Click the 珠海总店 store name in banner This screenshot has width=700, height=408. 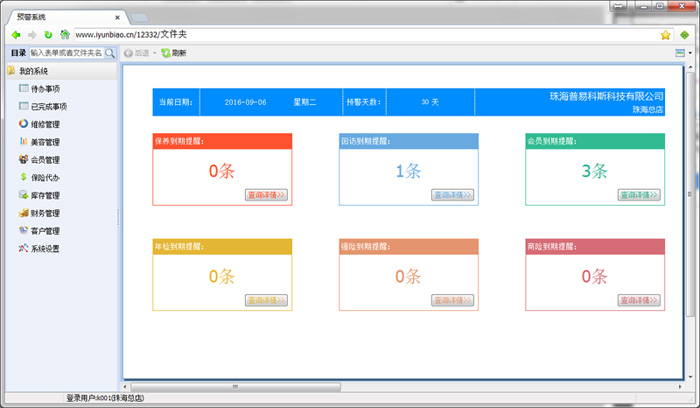coord(648,109)
